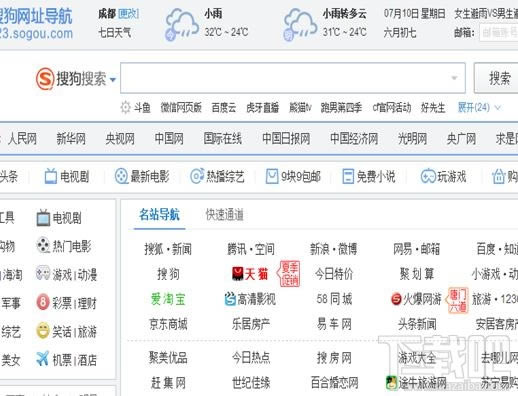Switch to the 快速通道 tab
518x396 pixels.
(225, 215)
